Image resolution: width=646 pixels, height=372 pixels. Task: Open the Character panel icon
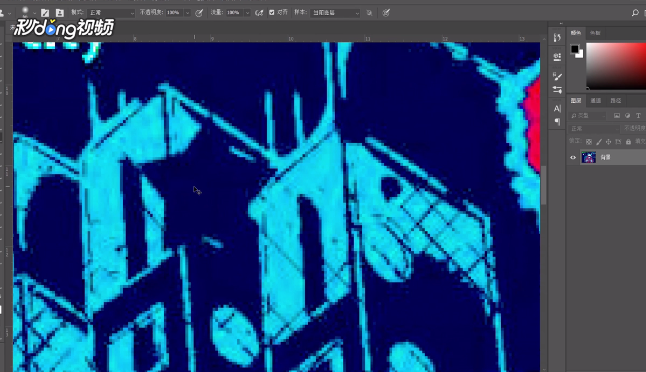(x=557, y=109)
